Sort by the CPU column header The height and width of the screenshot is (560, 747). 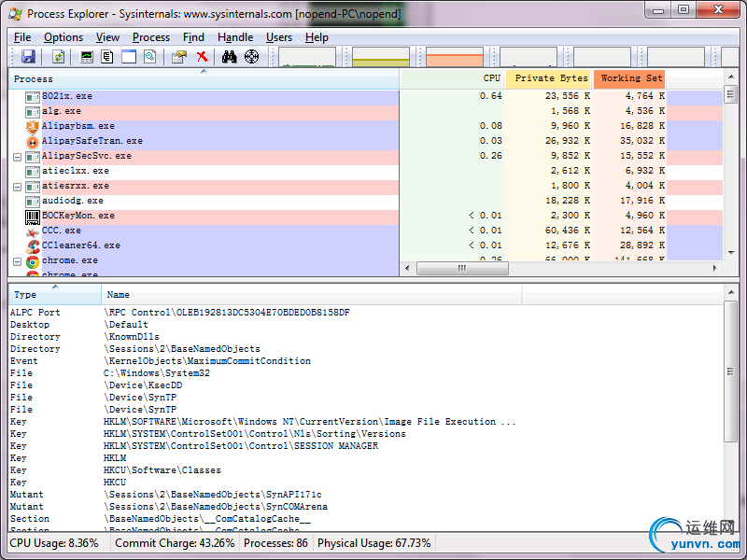452,78
